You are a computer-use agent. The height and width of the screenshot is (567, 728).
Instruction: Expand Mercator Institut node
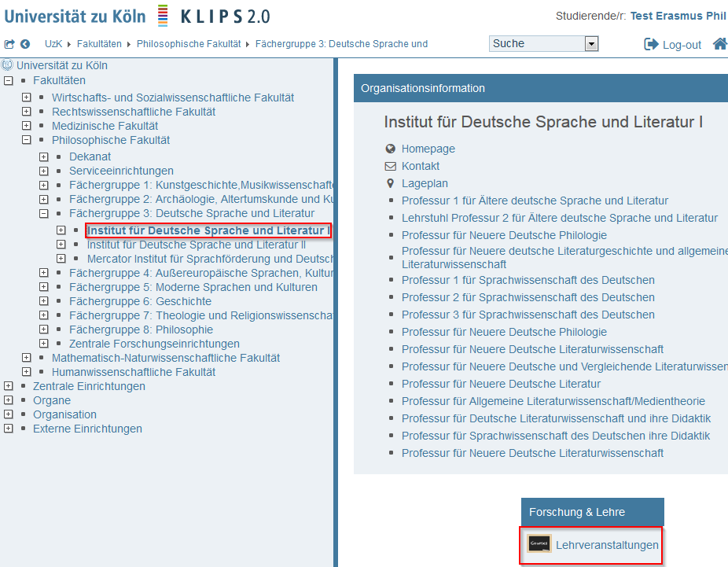click(61, 258)
